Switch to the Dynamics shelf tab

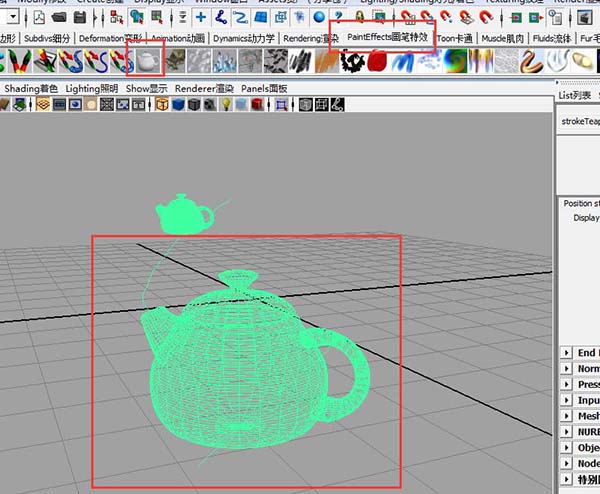click(244, 38)
